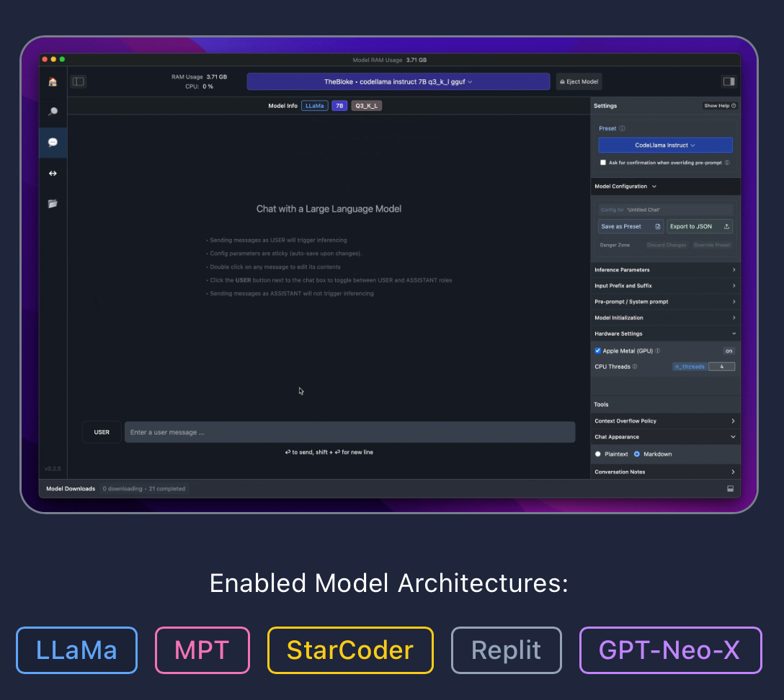Viewport: 784px width, 700px height.
Task: Click the info icon next to Preset
Action: click(x=622, y=128)
